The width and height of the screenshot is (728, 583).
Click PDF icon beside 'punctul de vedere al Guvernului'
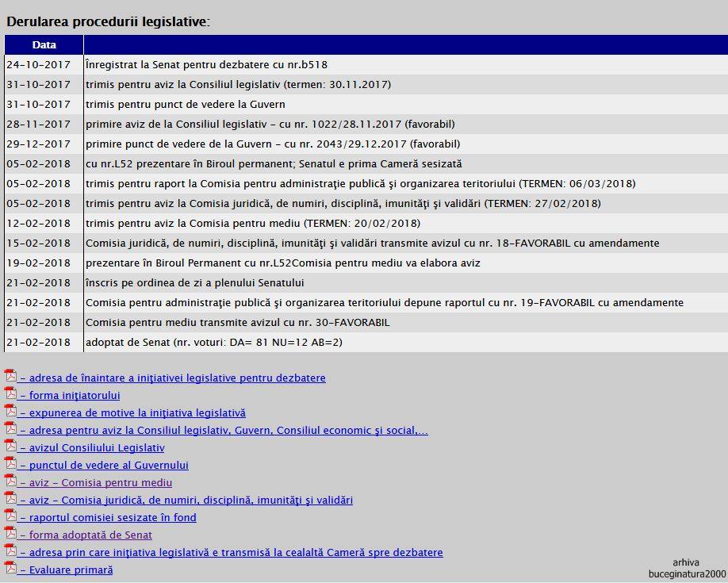(x=10, y=463)
